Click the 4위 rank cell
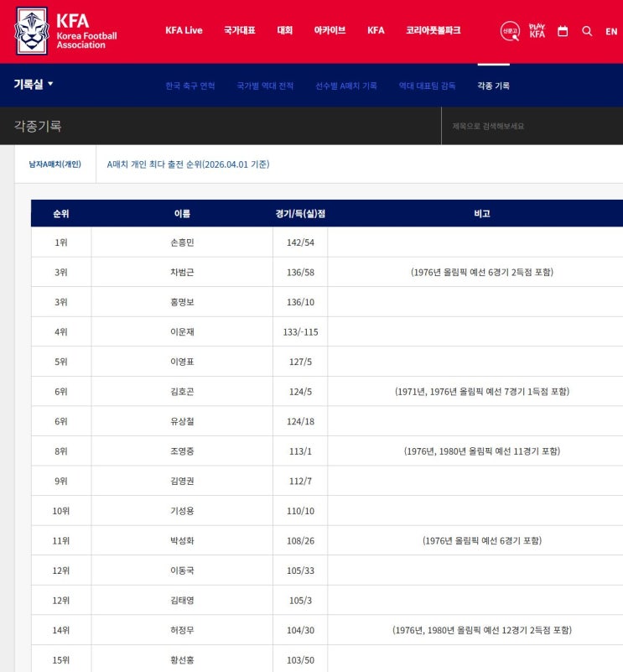Image resolution: width=623 pixels, height=672 pixels. tap(61, 331)
